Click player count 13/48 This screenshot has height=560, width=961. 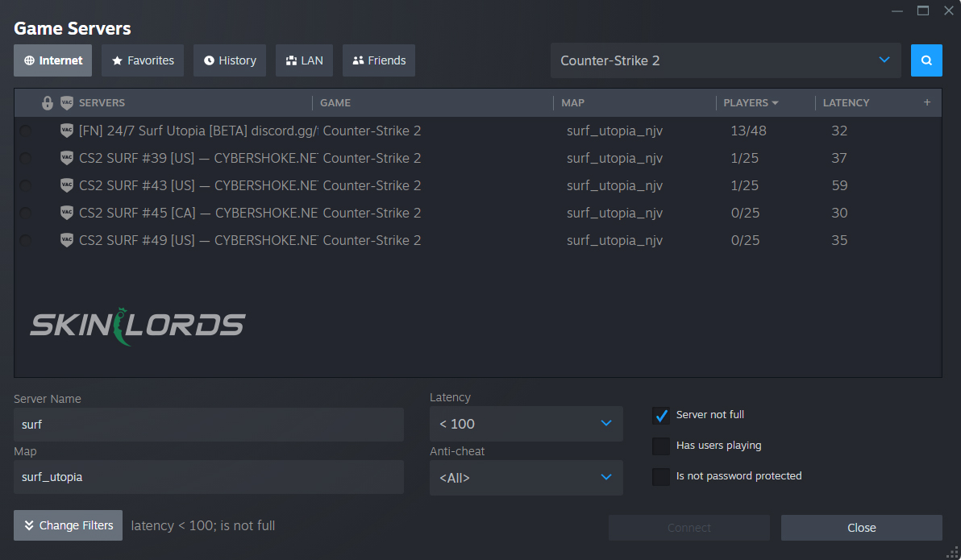[748, 131]
